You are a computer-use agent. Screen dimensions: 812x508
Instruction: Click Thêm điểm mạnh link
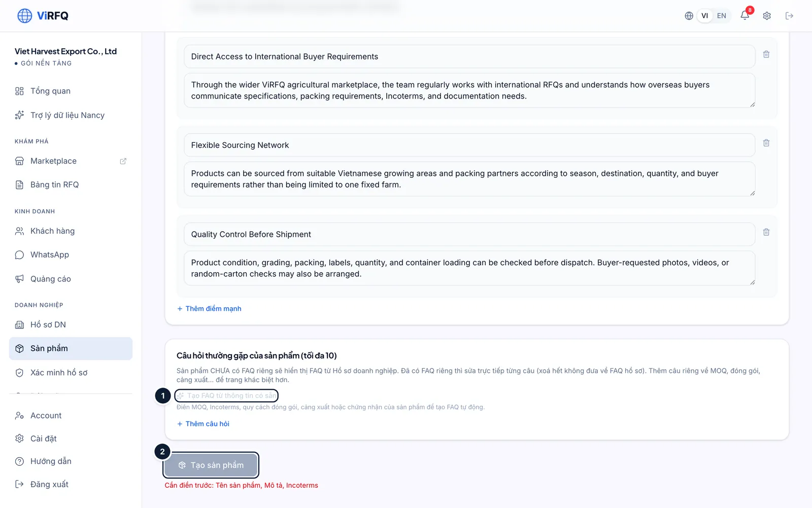pyautogui.click(x=209, y=309)
